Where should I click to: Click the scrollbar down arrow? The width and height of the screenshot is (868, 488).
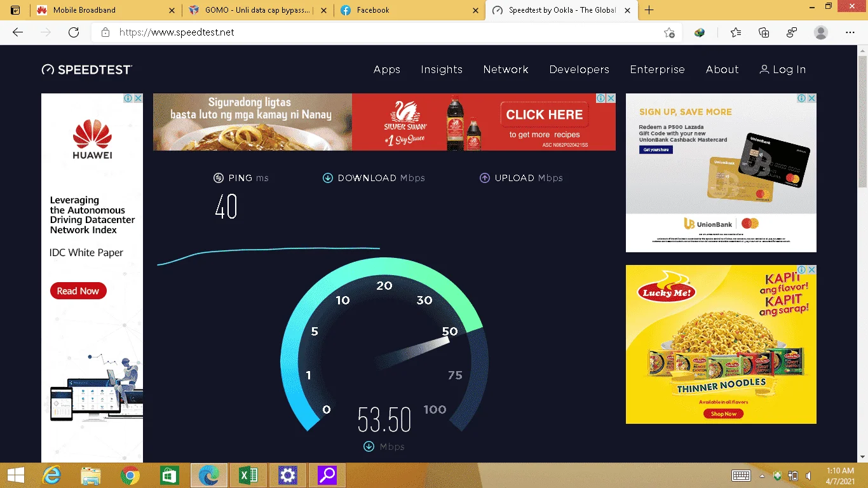tap(862, 457)
